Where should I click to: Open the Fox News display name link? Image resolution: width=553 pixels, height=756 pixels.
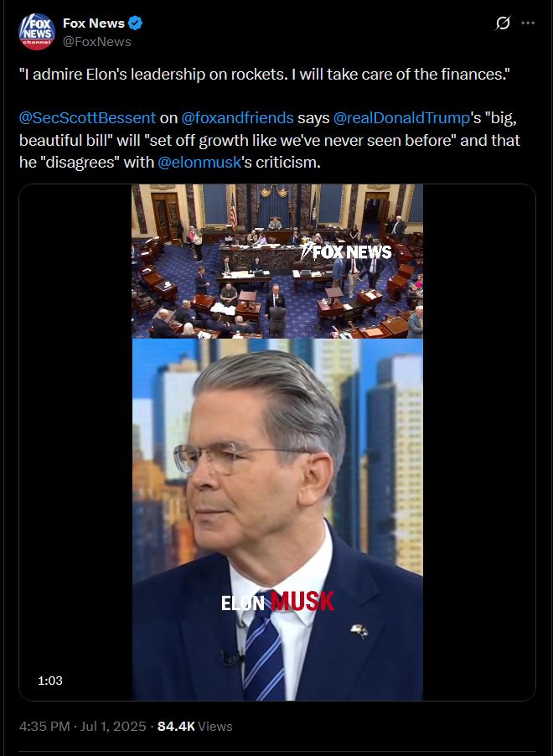click(x=94, y=23)
